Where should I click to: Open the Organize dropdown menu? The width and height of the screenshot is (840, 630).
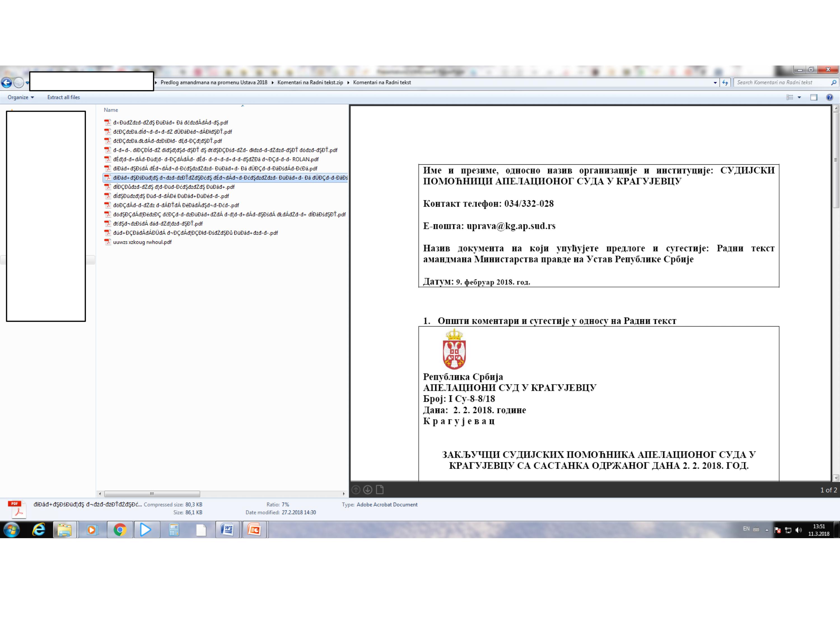pos(20,97)
